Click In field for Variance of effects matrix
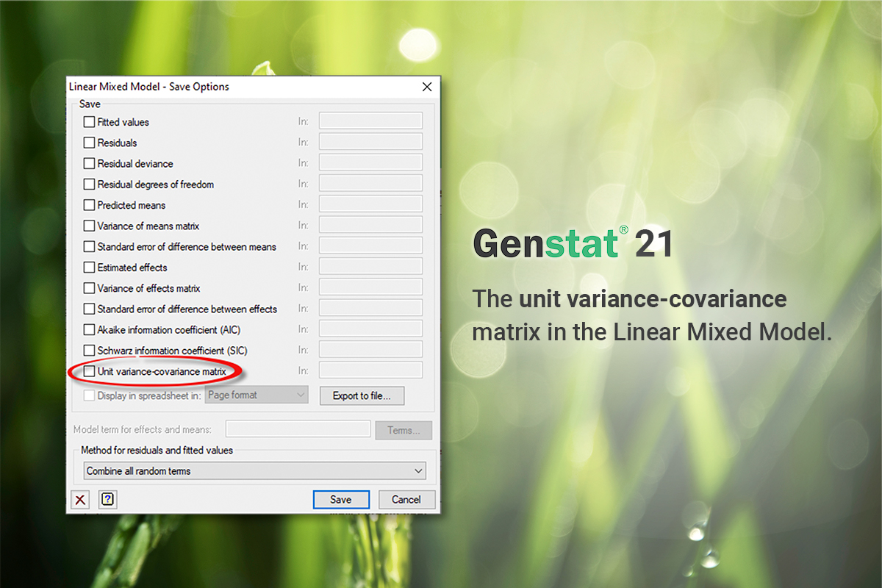Image resolution: width=882 pixels, height=588 pixels. click(x=370, y=287)
